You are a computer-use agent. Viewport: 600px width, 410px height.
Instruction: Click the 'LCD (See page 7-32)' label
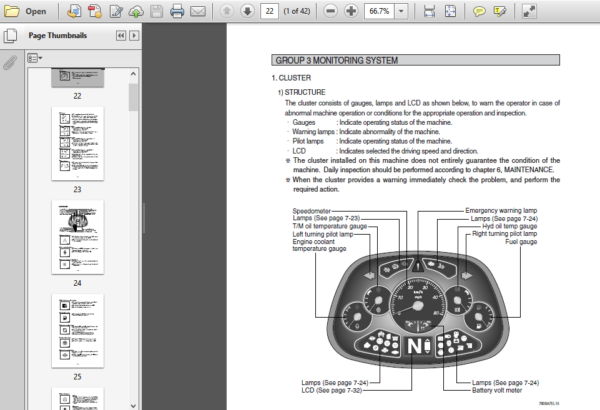click(x=331, y=390)
